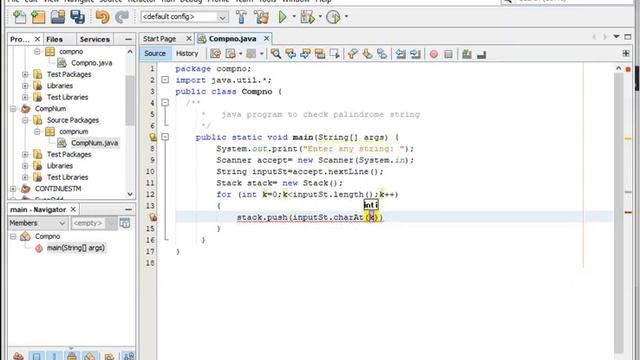
Task: Open the Start Page tab
Action: pyautogui.click(x=160, y=39)
